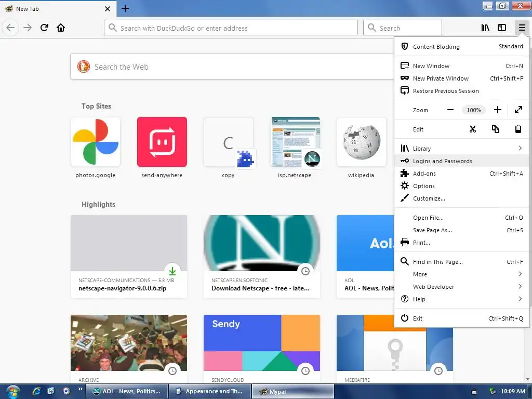532x399 pixels.
Task: Open the AOL News highlight card
Action: [x=365, y=257]
